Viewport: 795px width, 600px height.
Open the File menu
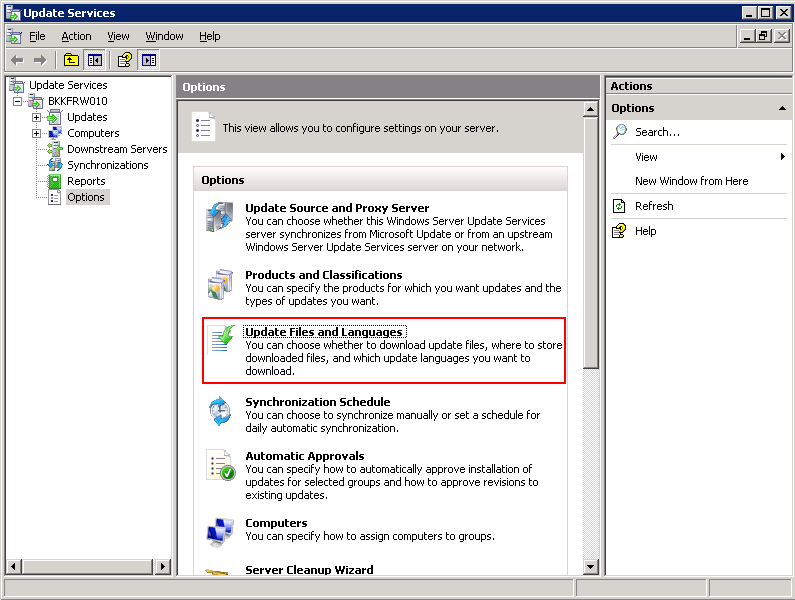point(37,37)
